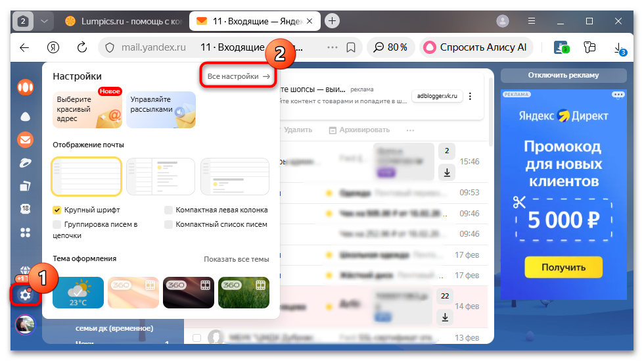644x361 pixels.
Task: Go back with the browser back arrow
Action: pos(25,47)
